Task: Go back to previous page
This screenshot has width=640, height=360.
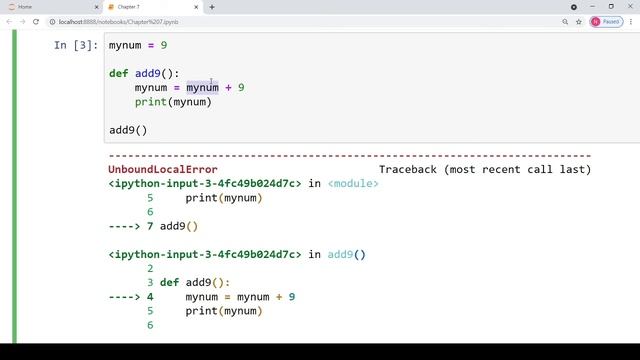Action: tap(9, 22)
